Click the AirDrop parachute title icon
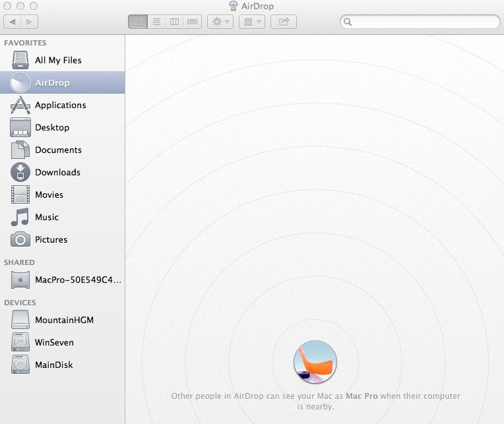This screenshot has height=424, width=504. pyautogui.click(x=234, y=6)
